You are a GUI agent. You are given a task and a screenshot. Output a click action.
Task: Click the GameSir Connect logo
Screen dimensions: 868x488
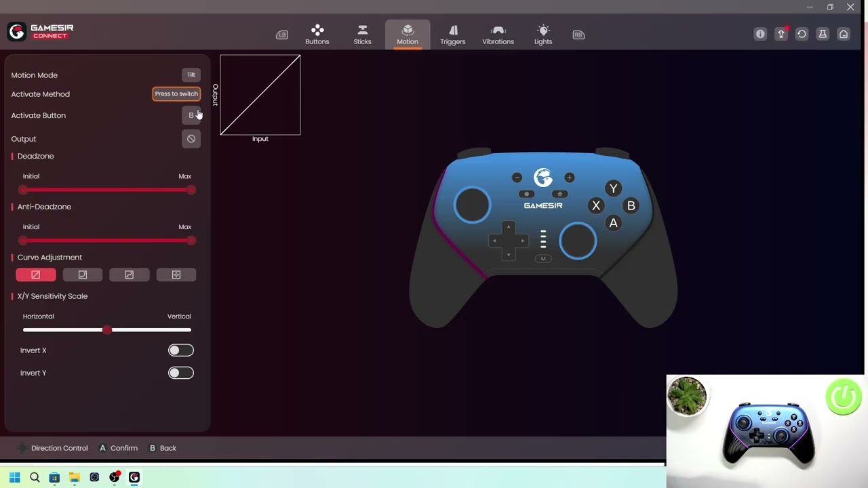41,31
